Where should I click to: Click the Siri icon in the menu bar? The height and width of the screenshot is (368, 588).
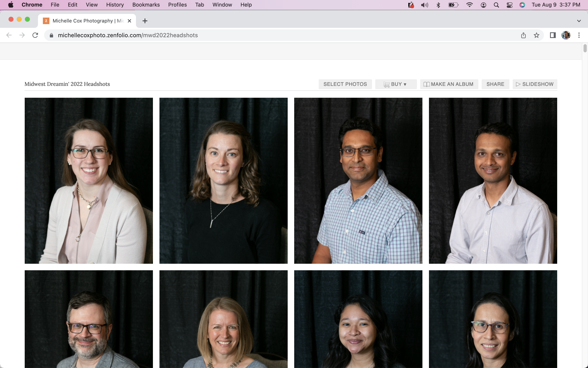click(522, 5)
